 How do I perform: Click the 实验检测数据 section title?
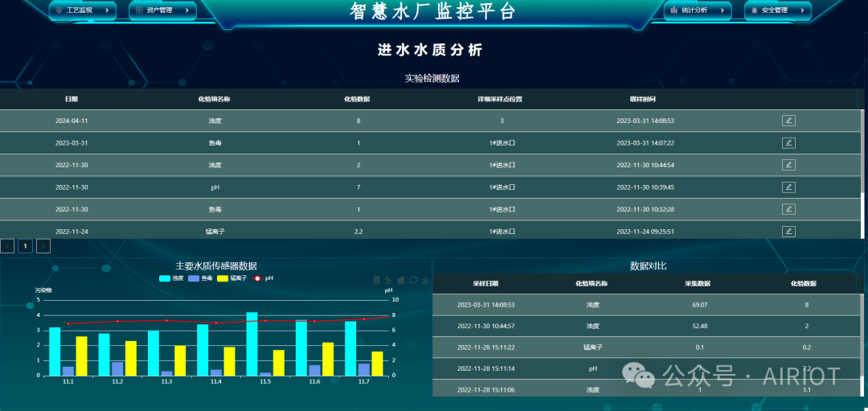click(x=432, y=79)
